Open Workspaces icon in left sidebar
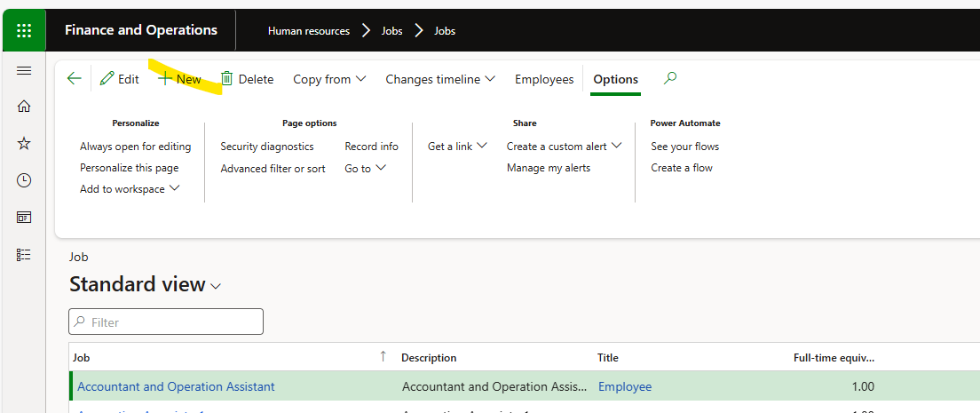980x413 pixels. 24,218
